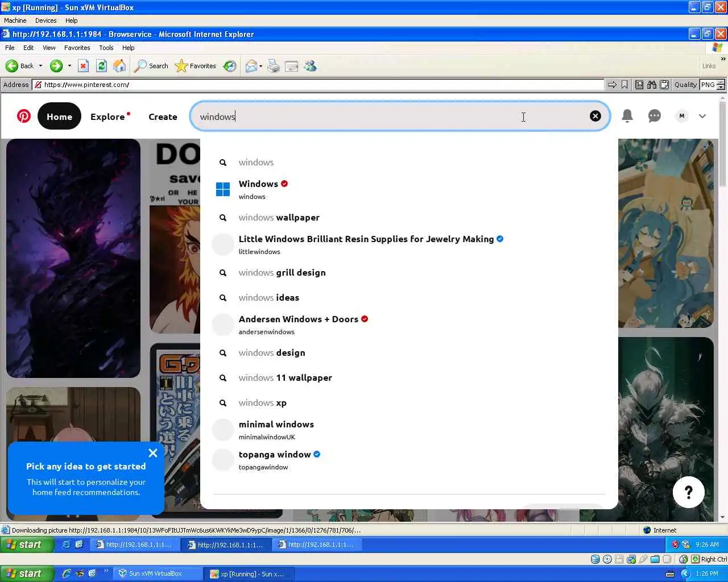Viewport: 728px width, 582px height.
Task: Click the Pinterest logo icon
Action: point(24,117)
